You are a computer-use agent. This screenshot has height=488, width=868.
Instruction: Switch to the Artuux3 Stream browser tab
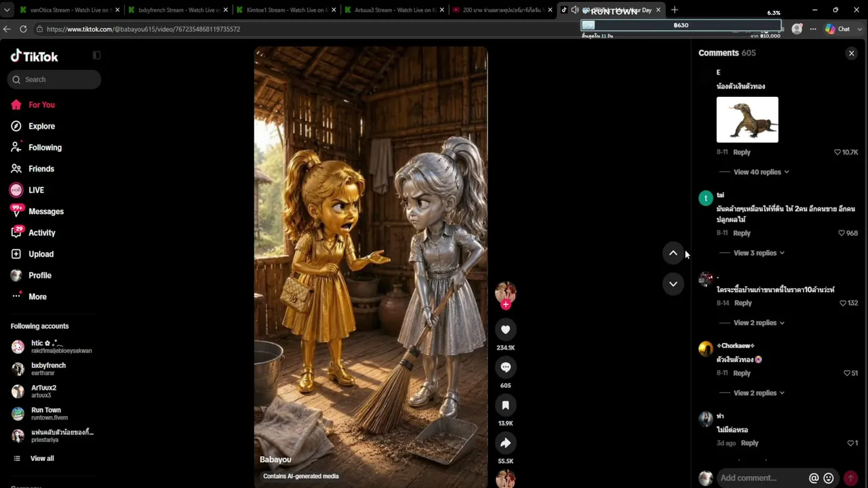(x=395, y=10)
